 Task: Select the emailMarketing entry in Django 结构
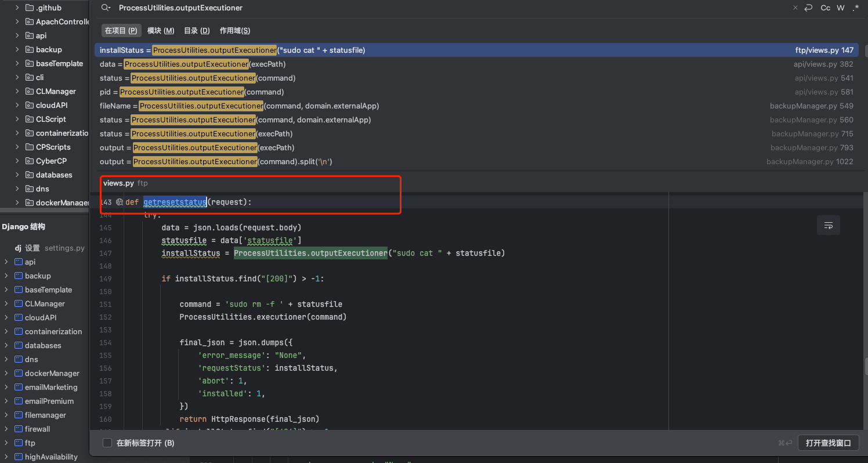click(51, 387)
